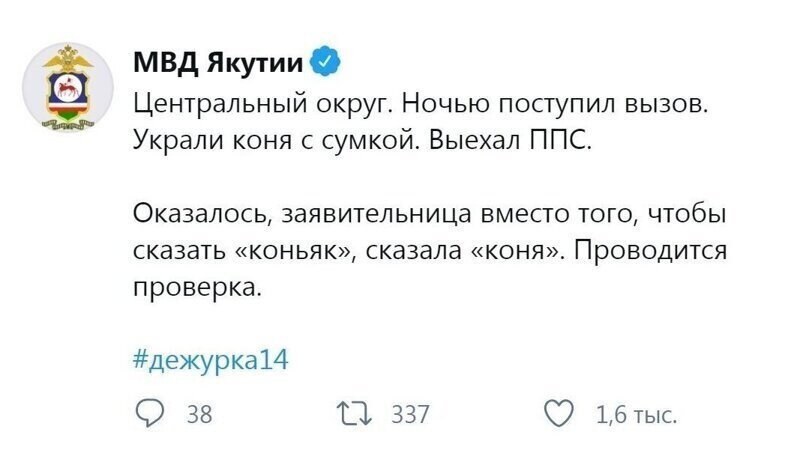Open the МВД Якутии profile avatar
This screenshot has width=800, height=456.
(68, 86)
